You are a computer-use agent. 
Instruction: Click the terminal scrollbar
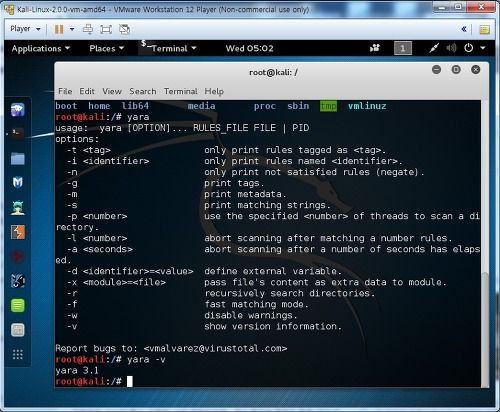coord(485,330)
